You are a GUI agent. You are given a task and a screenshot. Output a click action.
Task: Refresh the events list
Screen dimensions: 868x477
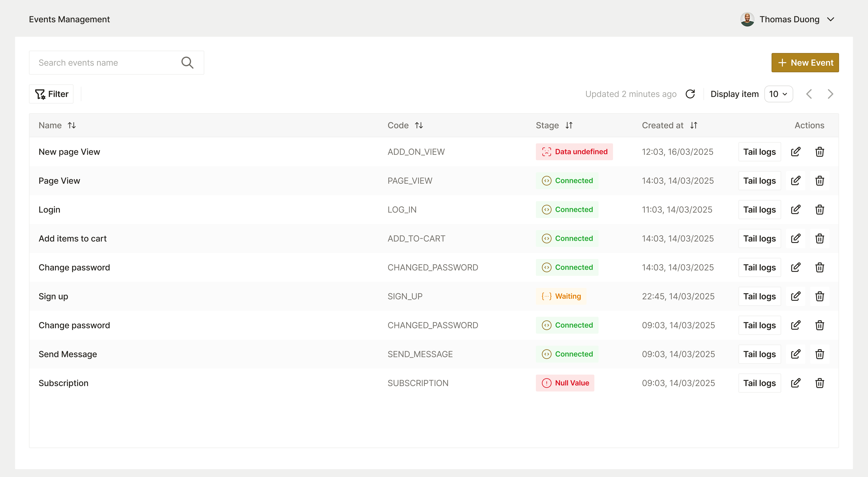point(690,94)
